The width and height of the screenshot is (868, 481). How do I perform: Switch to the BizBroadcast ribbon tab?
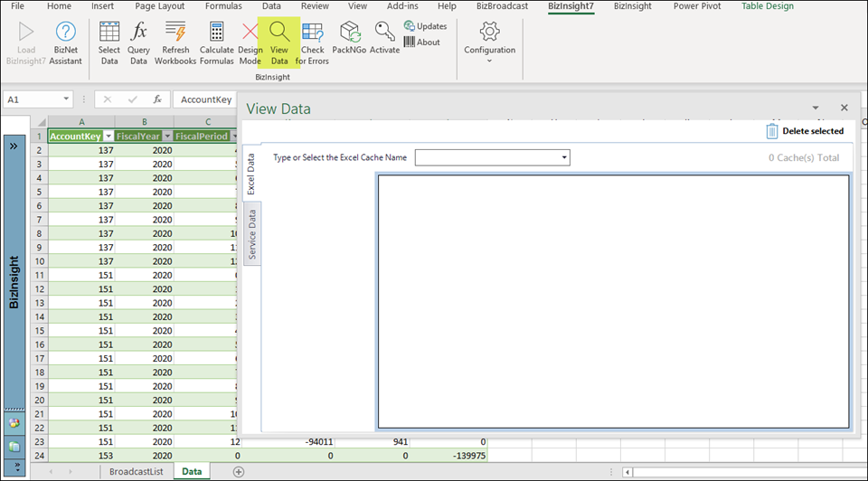pos(502,6)
